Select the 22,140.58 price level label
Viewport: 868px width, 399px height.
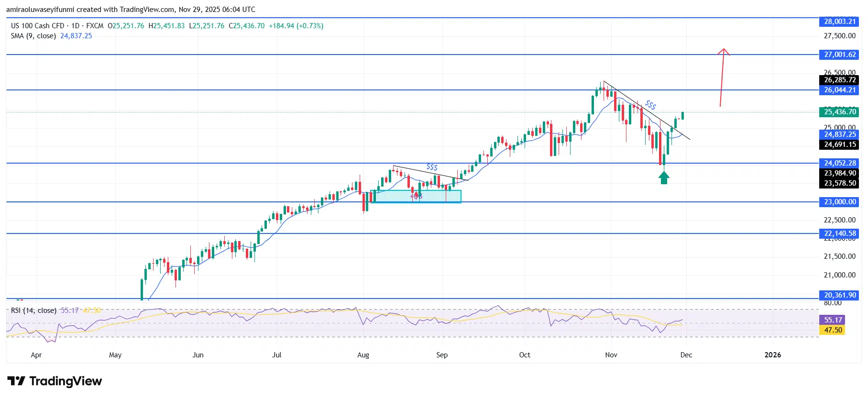pos(840,233)
